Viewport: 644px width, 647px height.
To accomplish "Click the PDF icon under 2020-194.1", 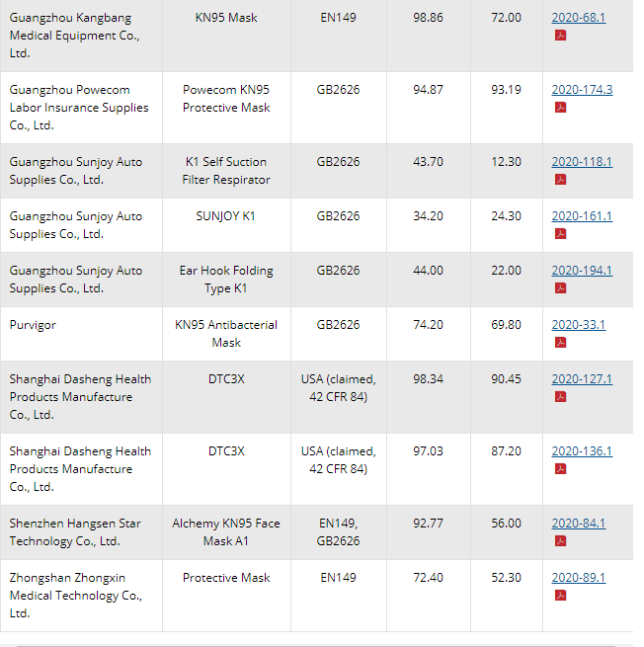I will (560, 288).
